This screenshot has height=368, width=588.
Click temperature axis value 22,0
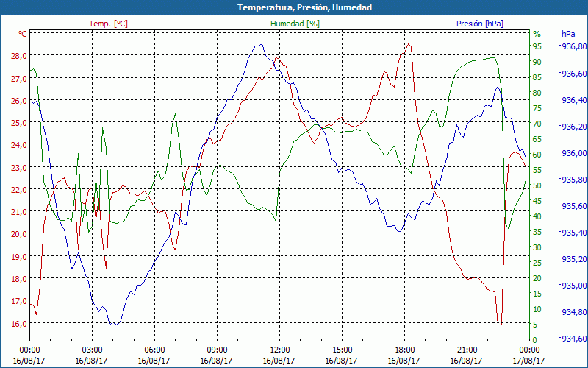point(19,189)
